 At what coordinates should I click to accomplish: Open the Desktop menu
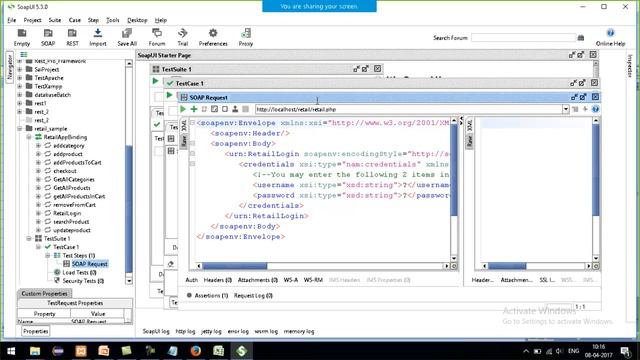tap(137, 20)
